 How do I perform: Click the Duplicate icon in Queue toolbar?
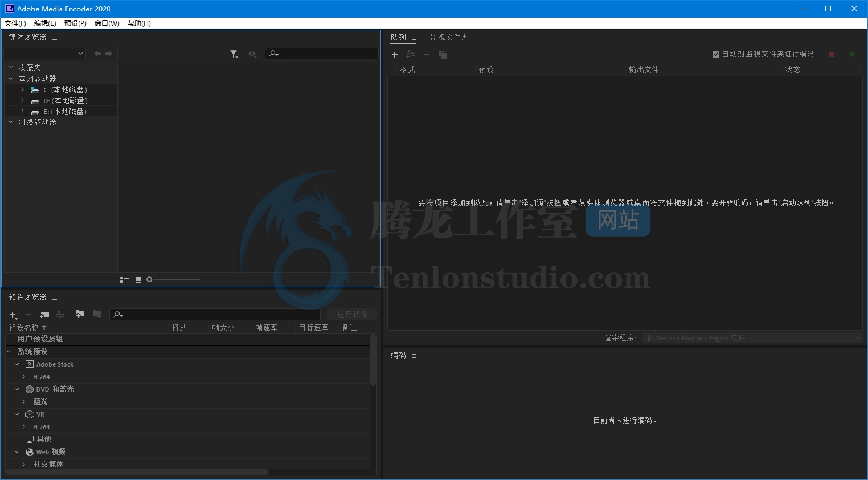click(443, 55)
